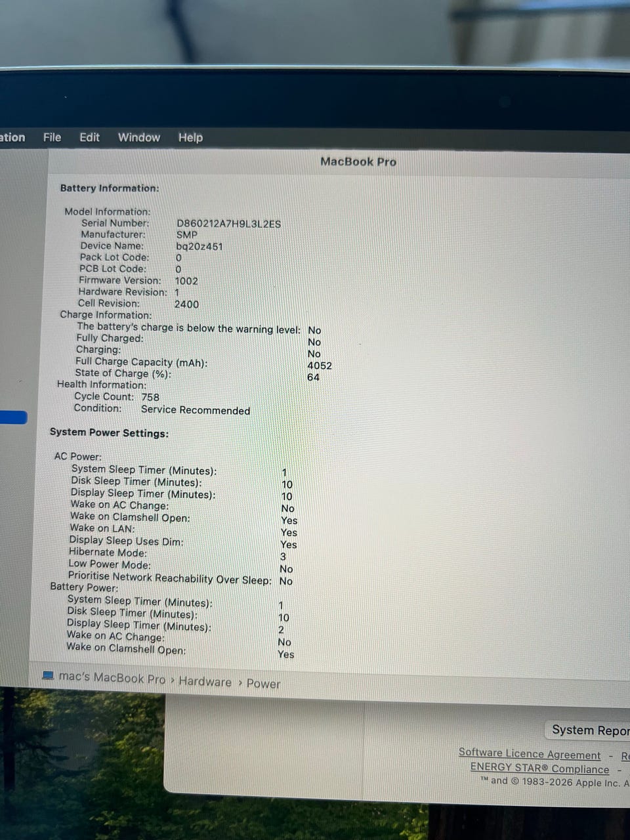This screenshot has height=840, width=630.
Task: Click cell revision value 2400
Action: [186, 304]
